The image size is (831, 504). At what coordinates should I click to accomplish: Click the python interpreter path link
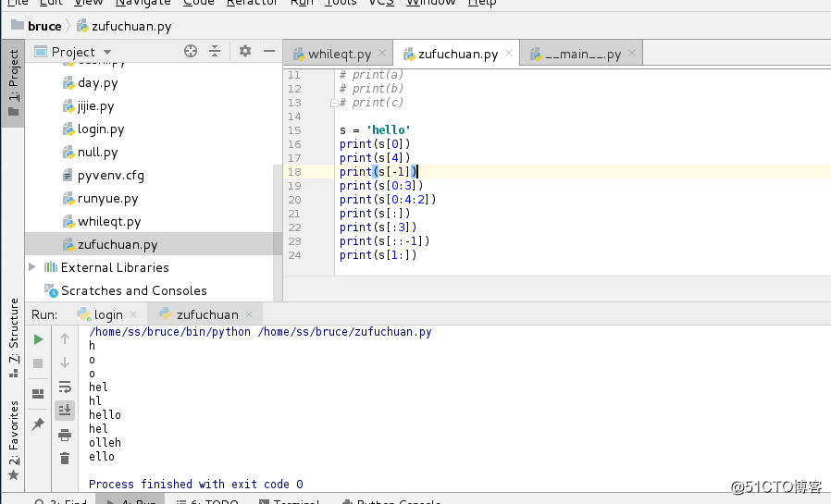click(x=169, y=332)
